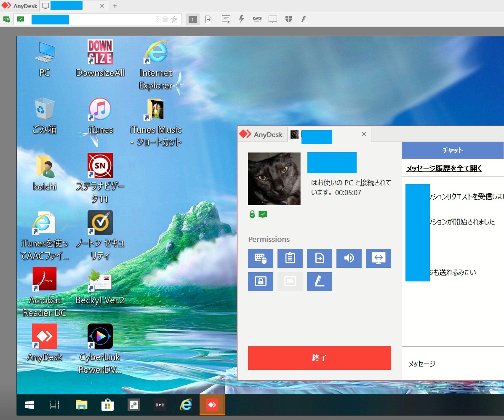Click the Windows Start button on remote taskbar
504x420 pixels.
click(29, 405)
